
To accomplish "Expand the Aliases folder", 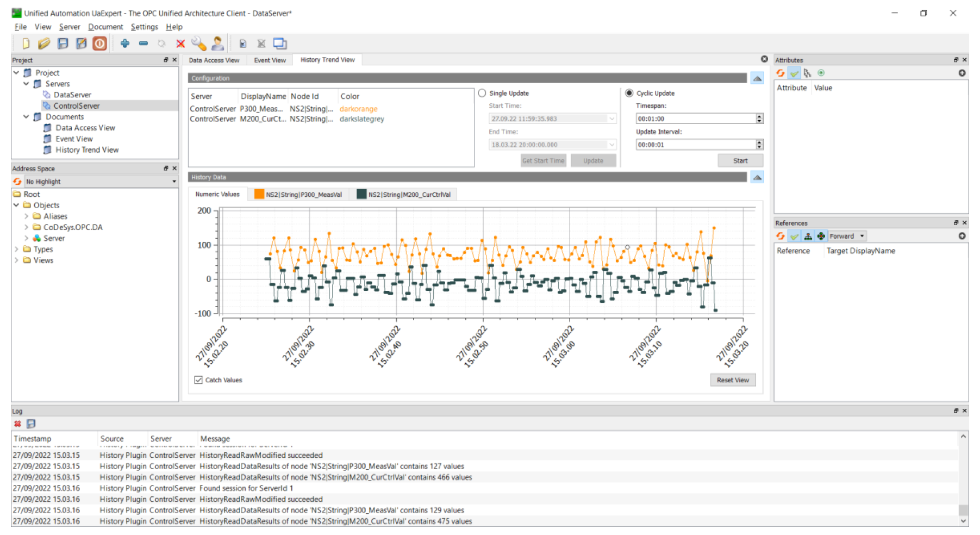I will [26, 216].
